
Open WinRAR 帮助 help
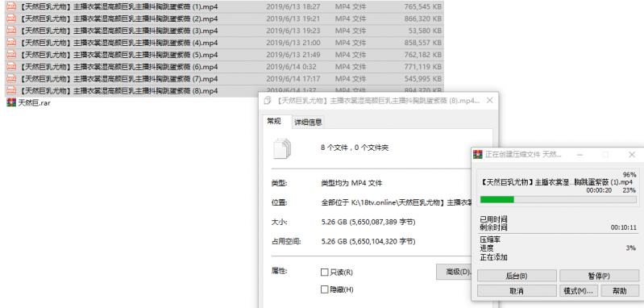(620, 291)
